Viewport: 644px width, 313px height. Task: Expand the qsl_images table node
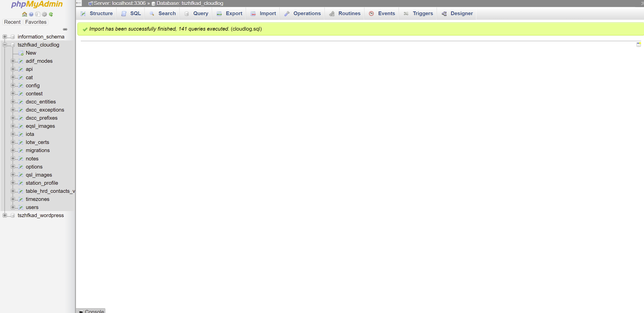[13, 175]
